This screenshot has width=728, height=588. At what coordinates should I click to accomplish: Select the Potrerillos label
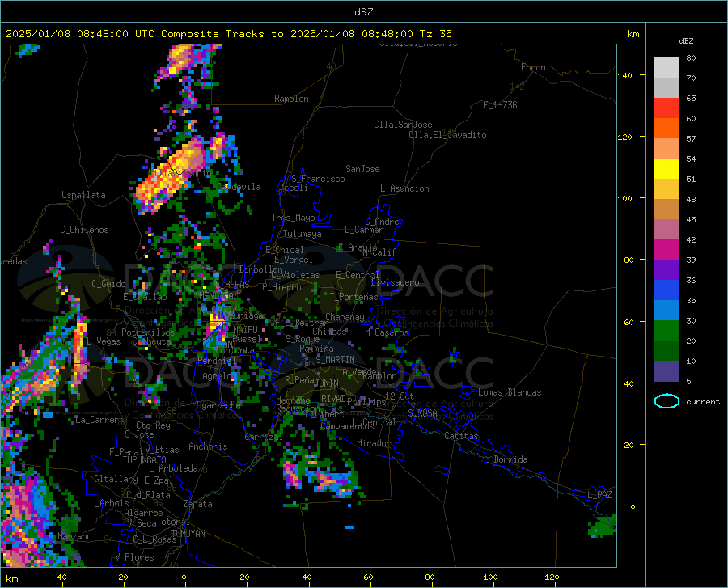pos(148,332)
